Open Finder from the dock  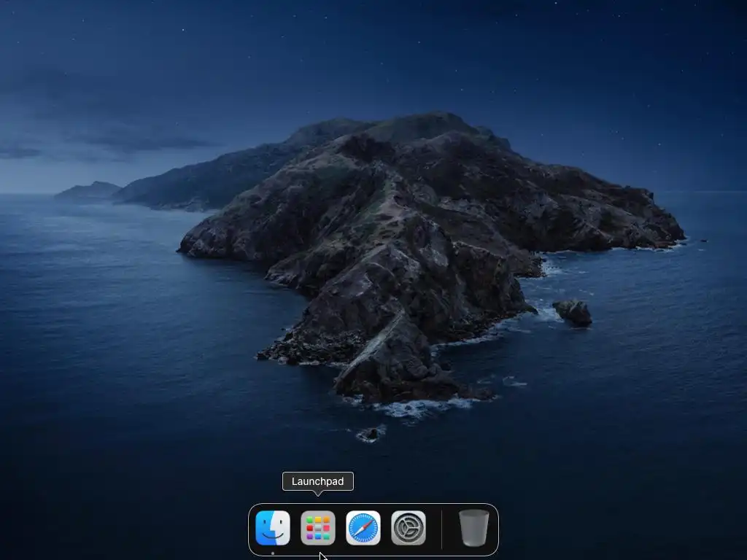[273, 528]
